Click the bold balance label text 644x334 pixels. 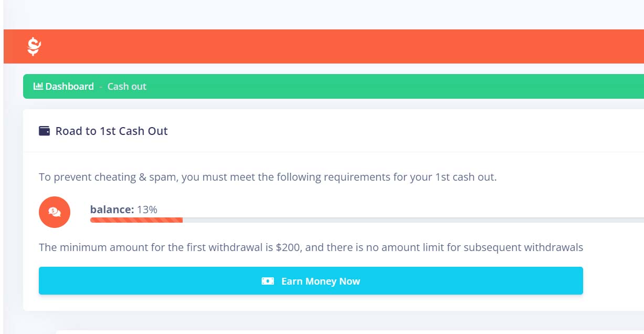coord(112,210)
